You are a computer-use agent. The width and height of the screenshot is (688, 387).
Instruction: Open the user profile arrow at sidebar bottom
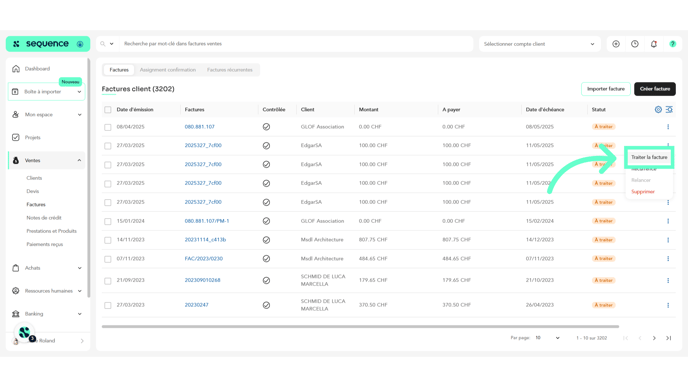coord(82,341)
